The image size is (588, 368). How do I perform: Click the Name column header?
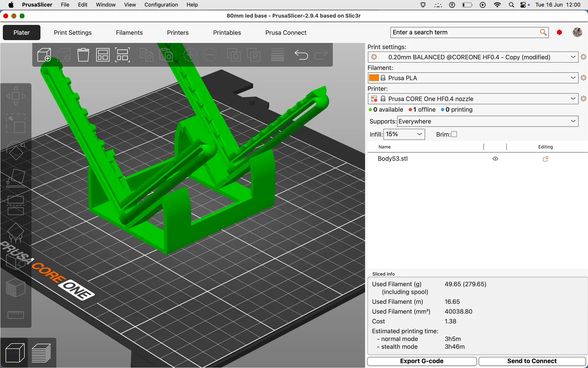coord(384,147)
